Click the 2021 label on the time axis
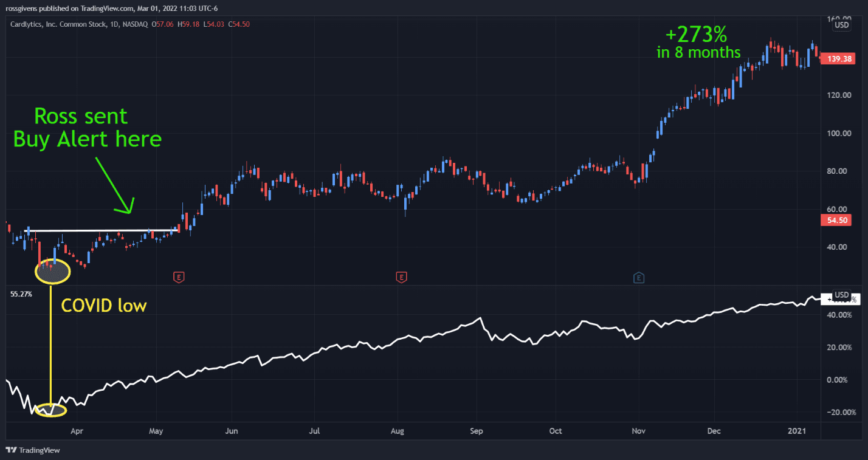Screen dimensions: 868x460 (x=797, y=431)
